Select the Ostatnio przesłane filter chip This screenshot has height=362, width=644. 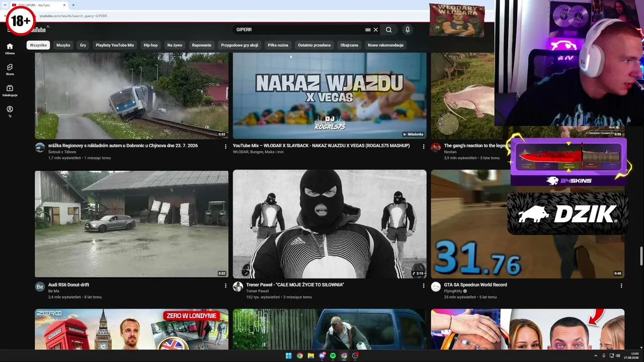(x=314, y=45)
